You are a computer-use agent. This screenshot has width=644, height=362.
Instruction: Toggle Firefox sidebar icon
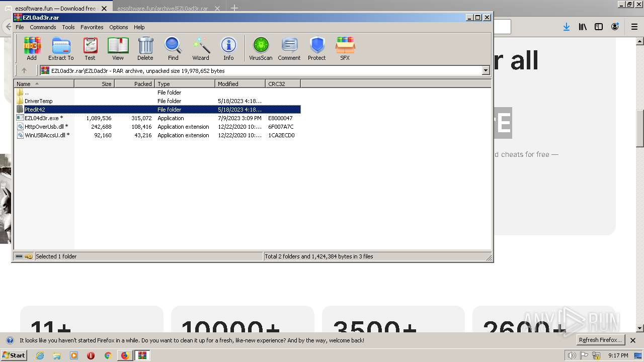tap(599, 27)
